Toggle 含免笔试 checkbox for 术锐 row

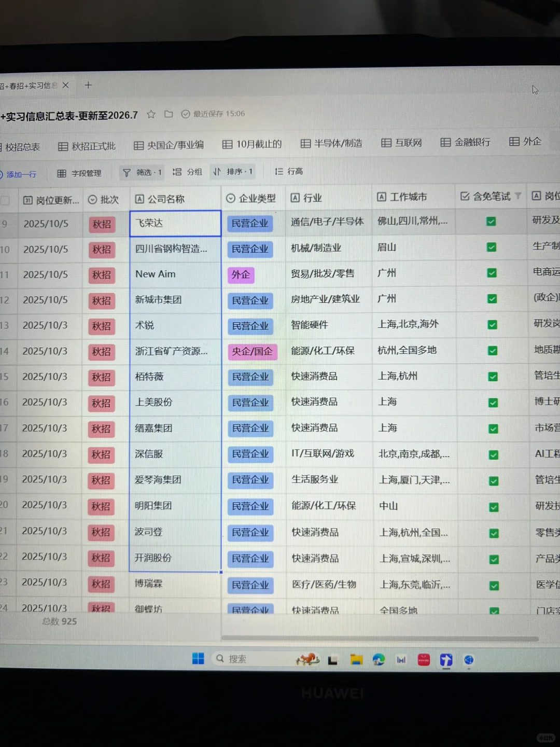point(492,325)
